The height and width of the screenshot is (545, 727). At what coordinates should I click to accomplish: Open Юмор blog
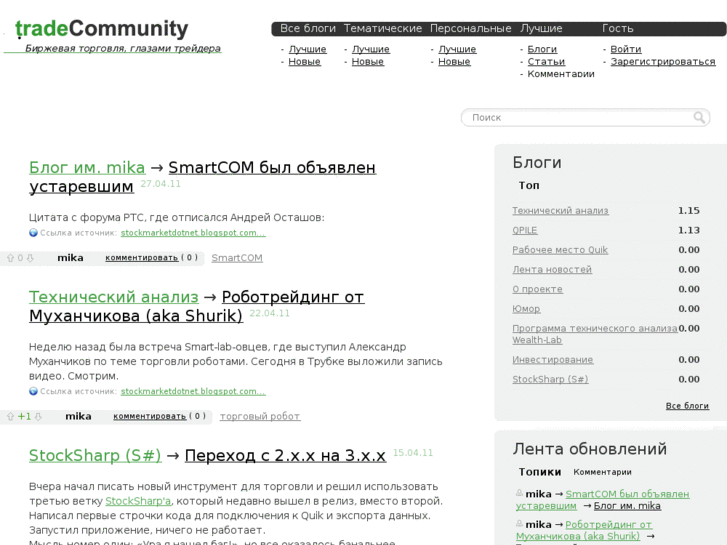[x=526, y=309]
